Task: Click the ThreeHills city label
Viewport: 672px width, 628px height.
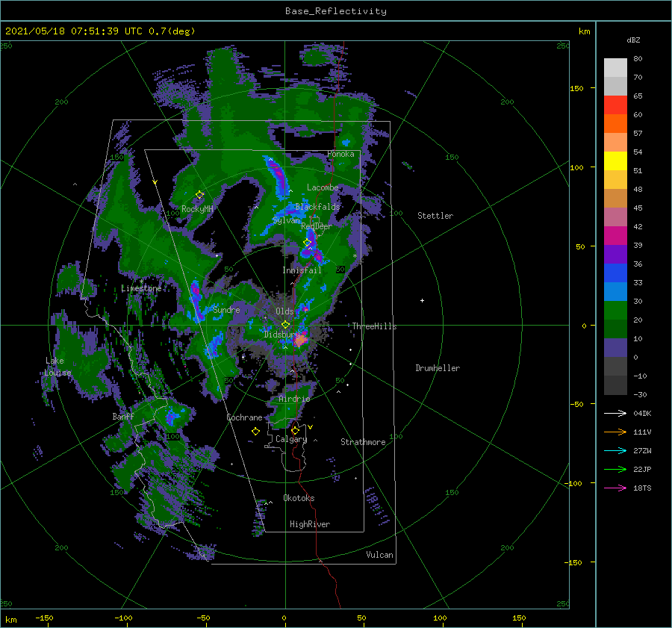Action: point(374,326)
